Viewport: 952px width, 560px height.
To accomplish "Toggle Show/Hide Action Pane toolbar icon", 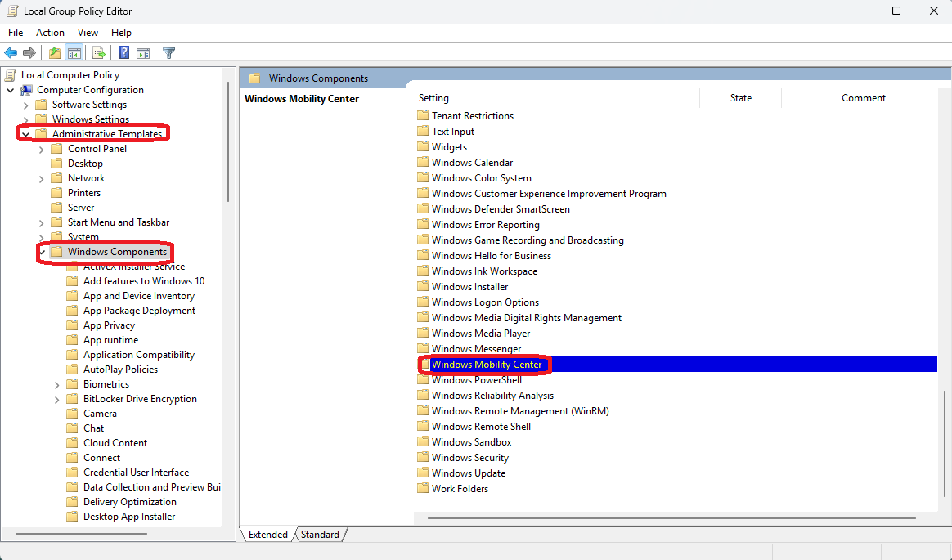I will pyautogui.click(x=143, y=53).
